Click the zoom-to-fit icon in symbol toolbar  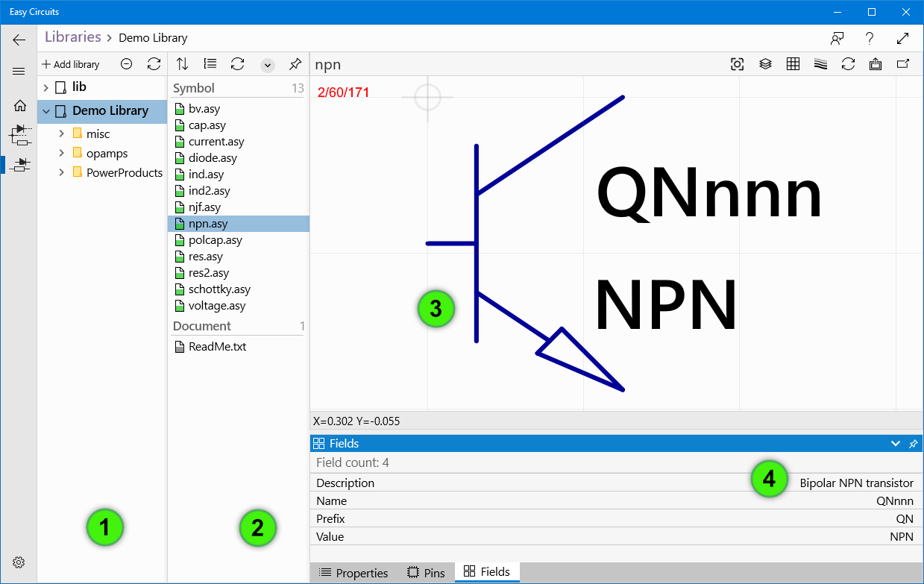point(737,64)
